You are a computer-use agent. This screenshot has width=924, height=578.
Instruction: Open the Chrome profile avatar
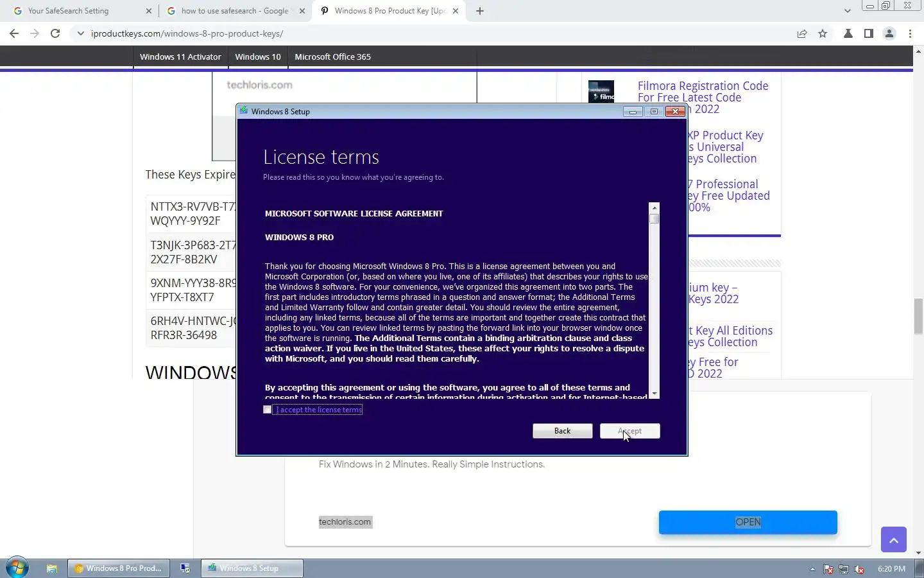point(889,33)
